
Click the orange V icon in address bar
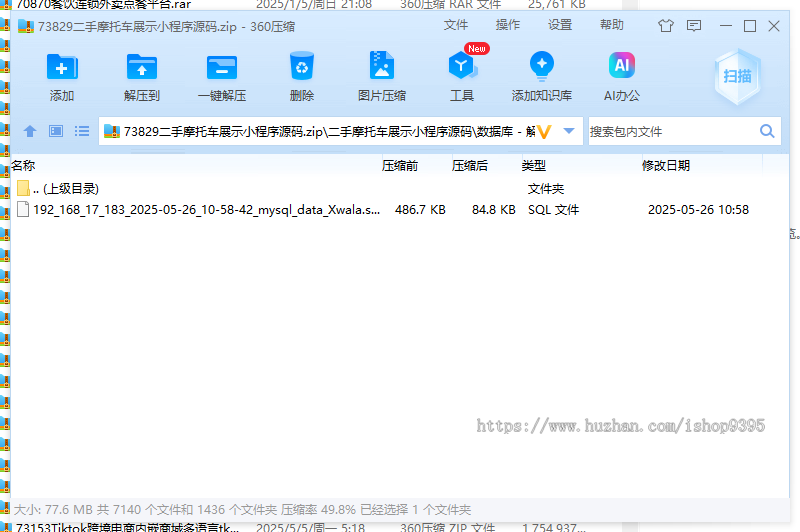pos(545,132)
